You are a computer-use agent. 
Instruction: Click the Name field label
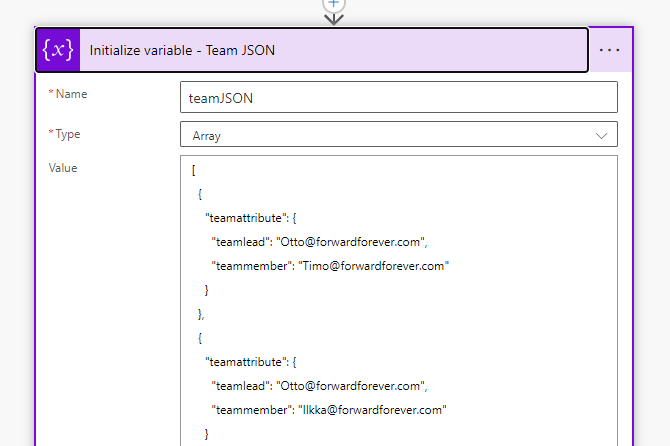[x=71, y=94]
